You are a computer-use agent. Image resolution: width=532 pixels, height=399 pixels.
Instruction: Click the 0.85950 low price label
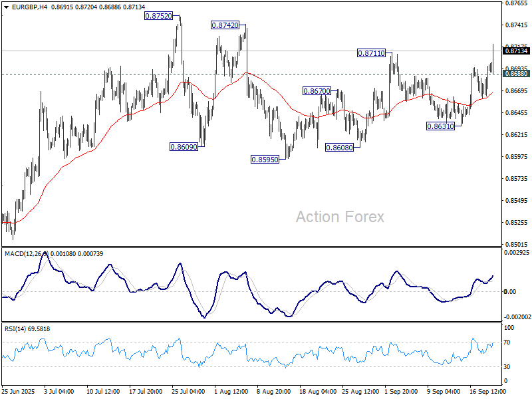(x=265, y=159)
